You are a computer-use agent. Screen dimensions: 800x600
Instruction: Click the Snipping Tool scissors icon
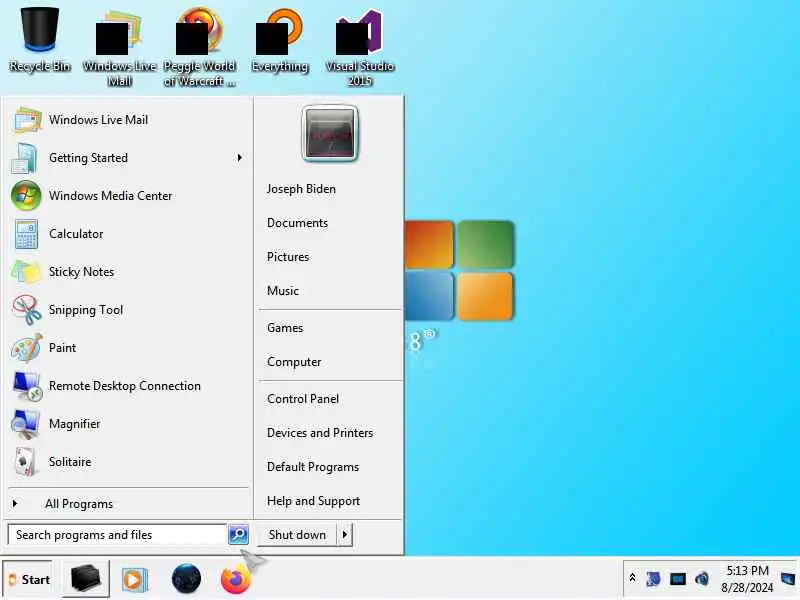(27, 310)
